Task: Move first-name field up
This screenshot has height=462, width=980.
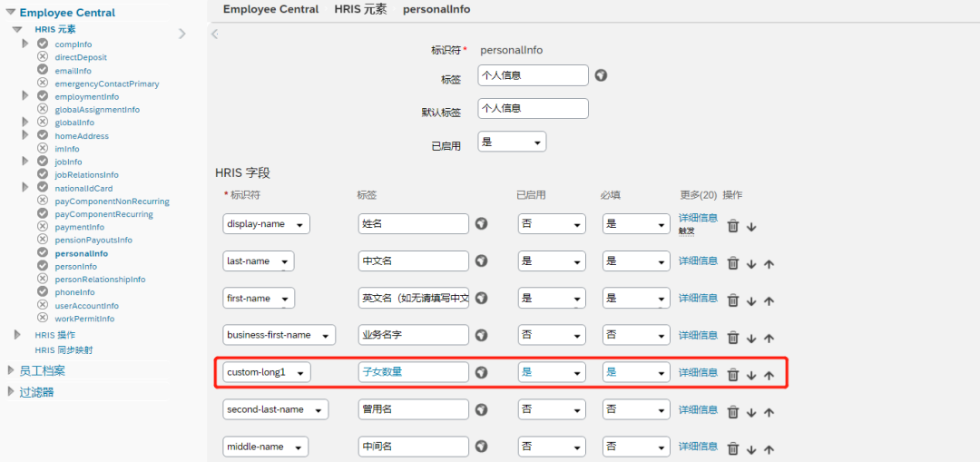Action: pyautogui.click(x=769, y=301)
